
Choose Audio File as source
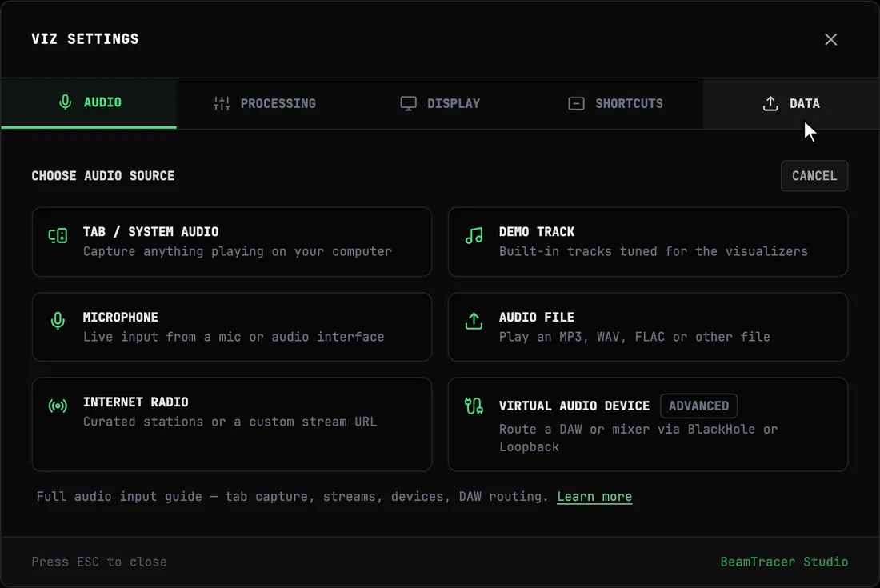(x=648, y=327)
